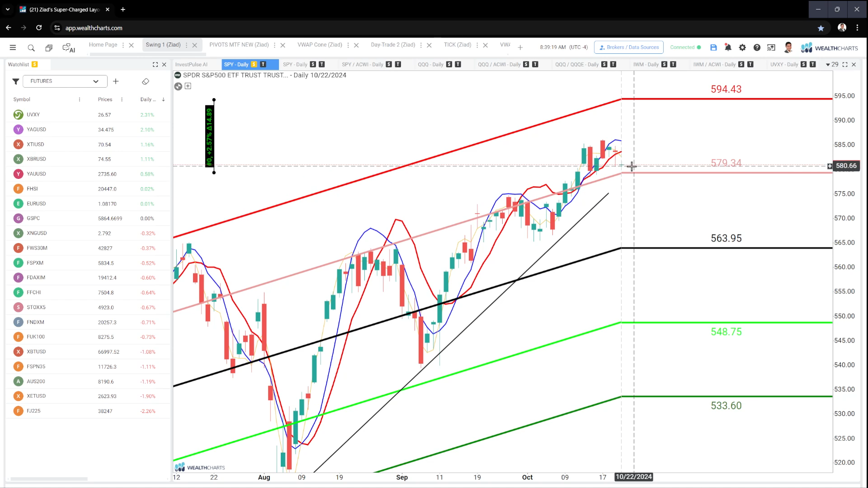Screen dimensions: 868x488
Task: Click the watchlist eraser/clear icon
Action: (x=146, y=81)
